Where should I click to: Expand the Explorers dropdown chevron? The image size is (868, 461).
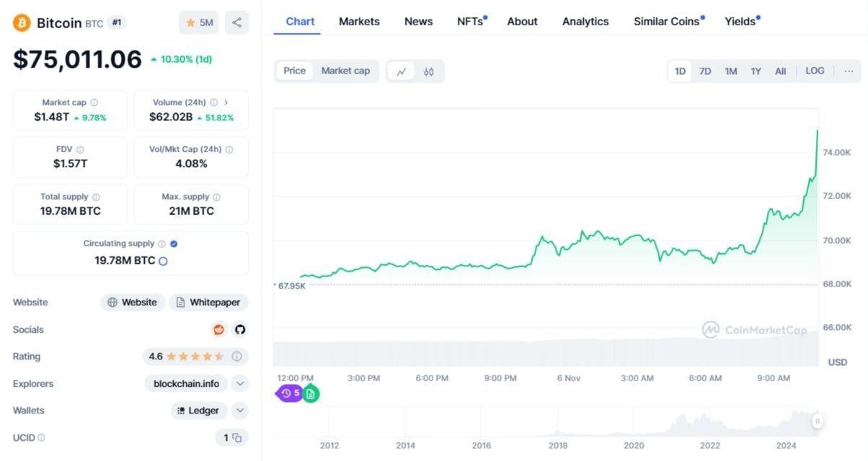tap(241, 384)
